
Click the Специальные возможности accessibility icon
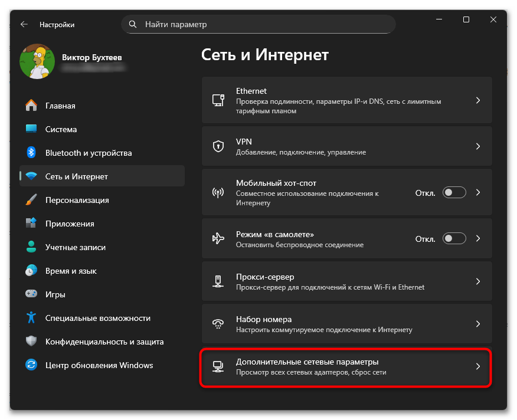point(32,318)
